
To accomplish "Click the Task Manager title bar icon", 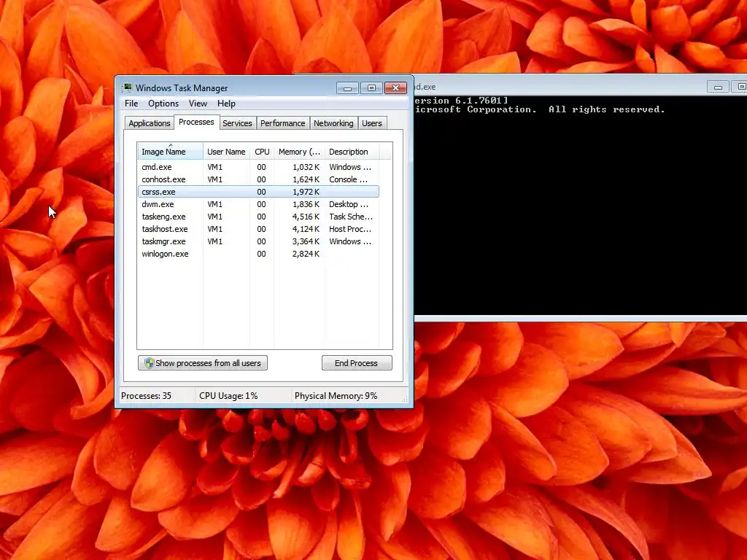I will point(127,87).
